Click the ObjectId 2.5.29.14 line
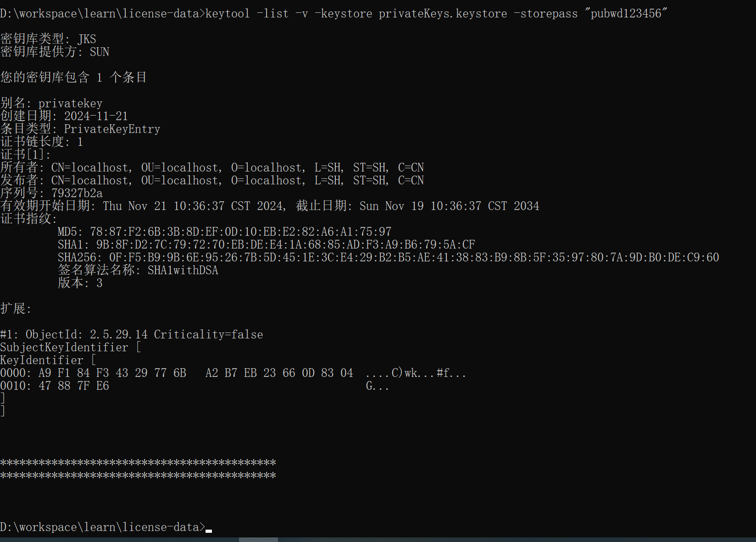 tap(132, 334)
